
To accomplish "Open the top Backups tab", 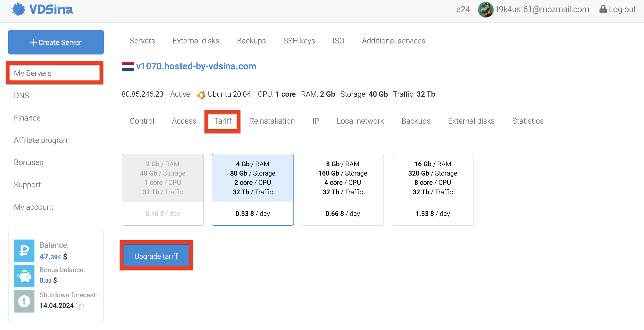I will click(251, 41).
